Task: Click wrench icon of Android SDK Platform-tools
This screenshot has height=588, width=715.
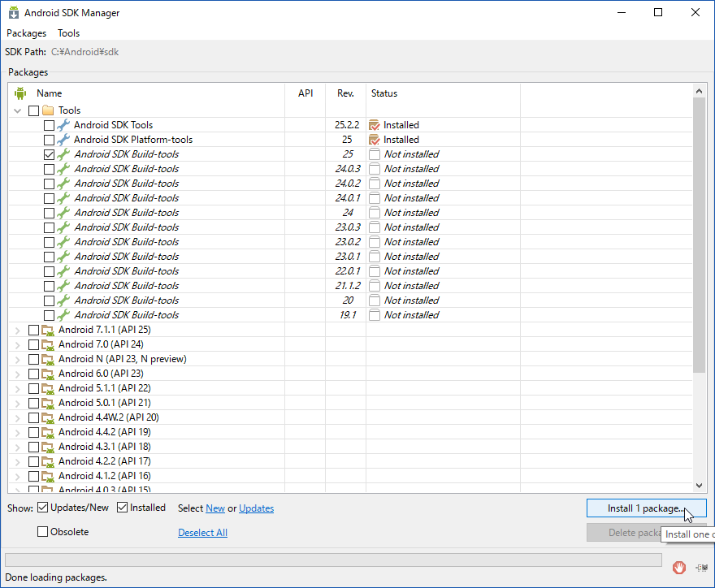Action: pyautogui.click(x=63, y=140)
